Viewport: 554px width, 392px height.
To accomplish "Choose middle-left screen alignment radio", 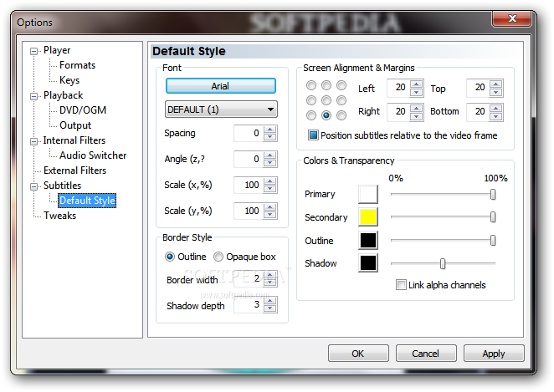I will (x=311, y=100).
